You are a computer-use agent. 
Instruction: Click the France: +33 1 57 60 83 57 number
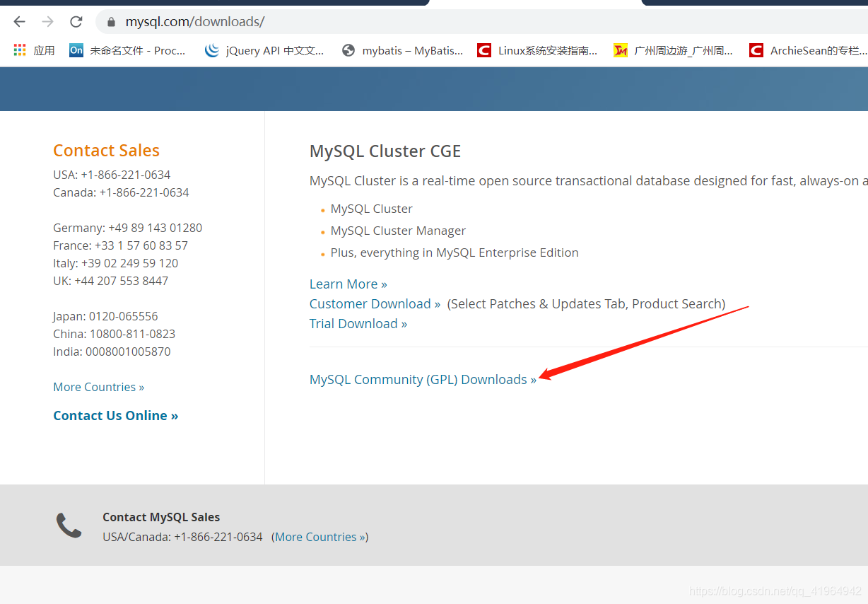[120, 245]
